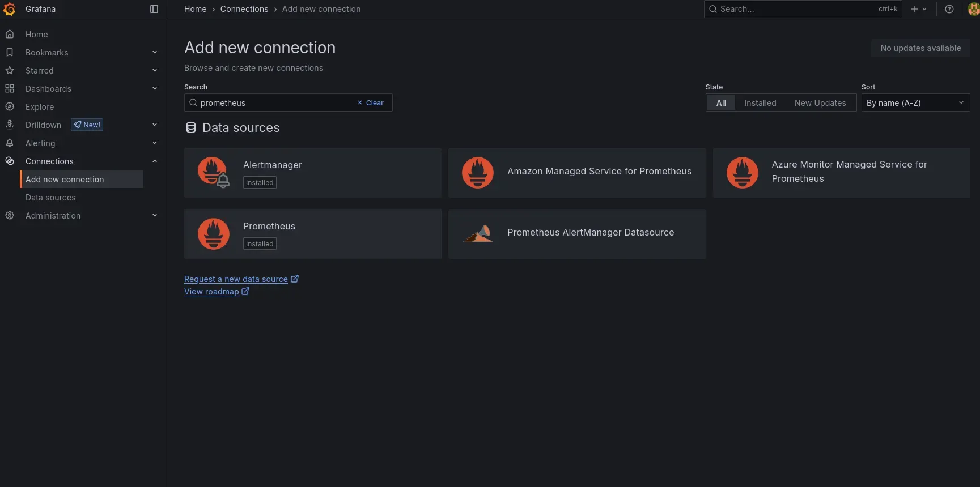Screen dimensions: 980x487
Task: Open Data sources sidebar item
Action: tap(50, 198)
